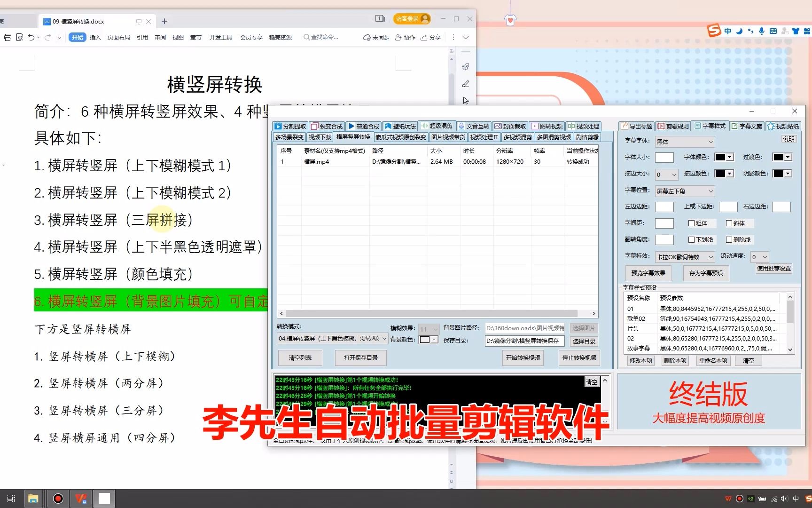
Task: Click the 清空列表 button
Action: (300, 358)
